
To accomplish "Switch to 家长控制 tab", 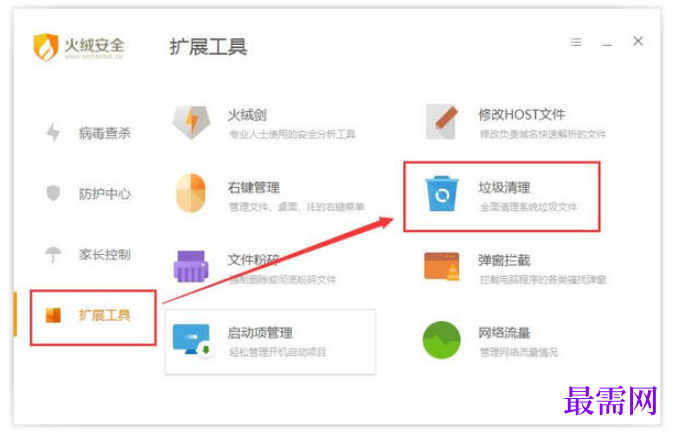I will 104,254.
